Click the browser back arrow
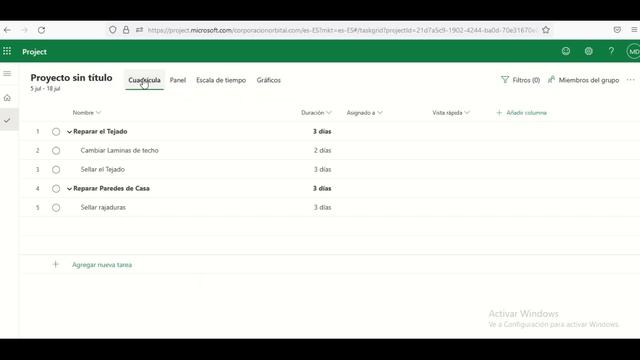Image resolution: width=640 pixels, height=360 pixels. pos(7,30)
